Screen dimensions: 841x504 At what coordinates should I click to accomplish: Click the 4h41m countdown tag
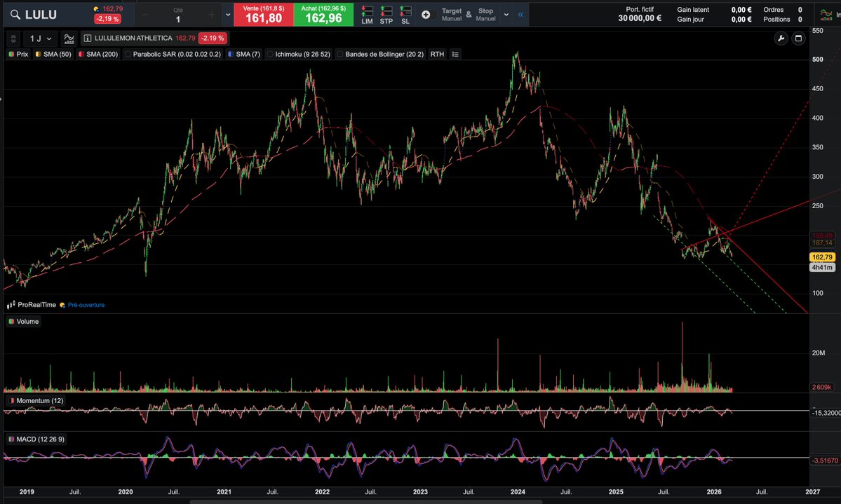pyautogui.click(x=821, y=267)
